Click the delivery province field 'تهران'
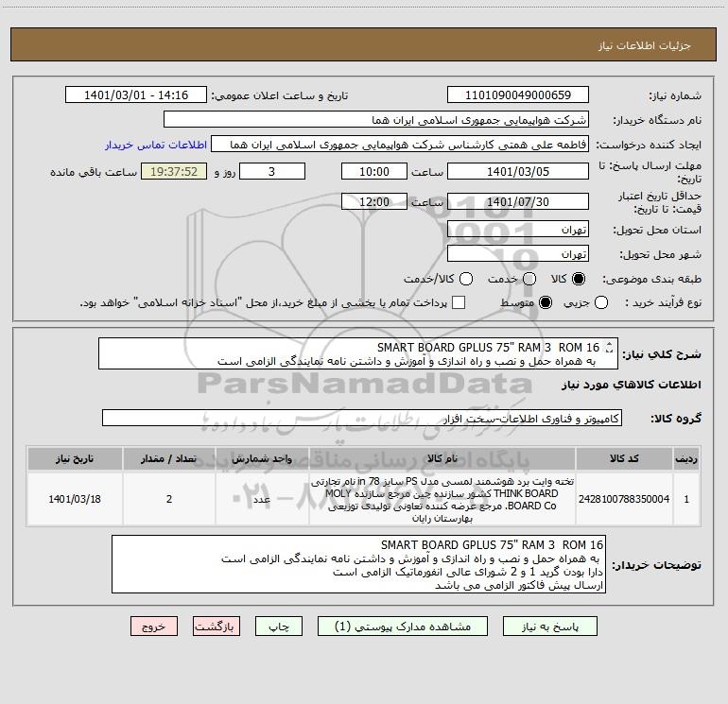The image size is (728, 704). click(x=518, y=229)
